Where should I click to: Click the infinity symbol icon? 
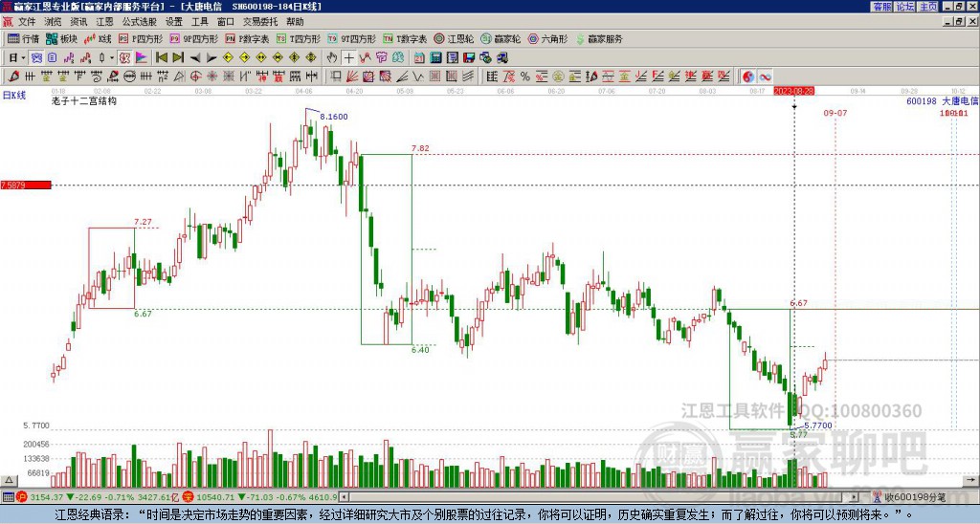click(765, 76)
